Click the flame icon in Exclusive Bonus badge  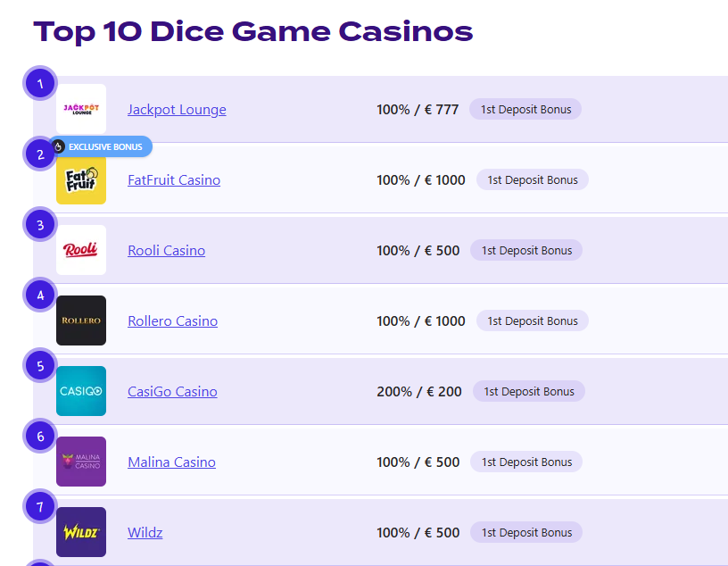58,146
